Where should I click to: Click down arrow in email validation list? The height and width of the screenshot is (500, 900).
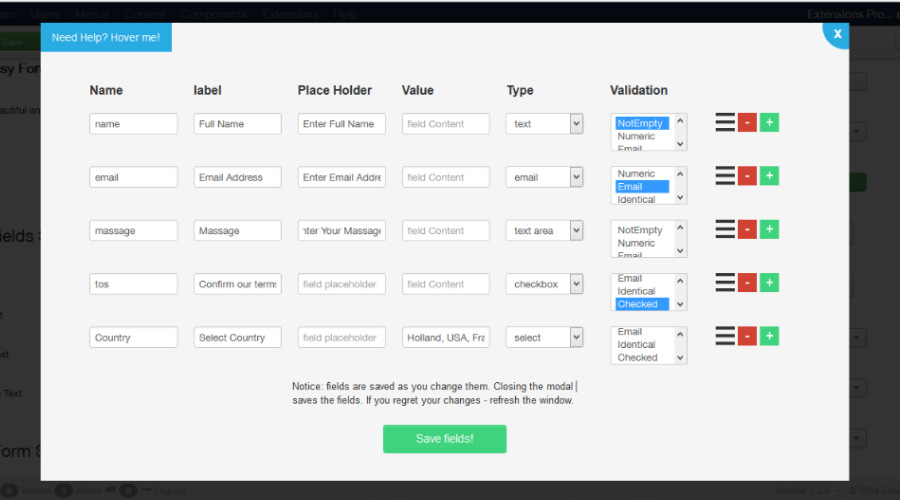click(680, 197)
